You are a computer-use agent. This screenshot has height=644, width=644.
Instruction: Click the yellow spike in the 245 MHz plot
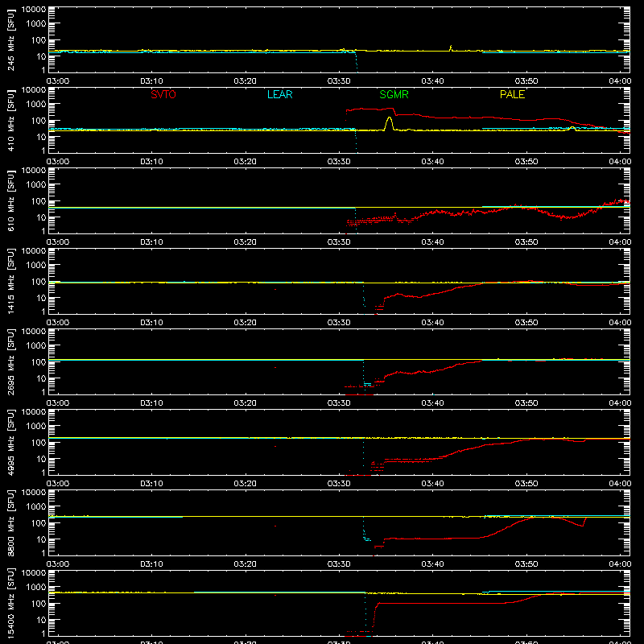click(x=451, y=47)
